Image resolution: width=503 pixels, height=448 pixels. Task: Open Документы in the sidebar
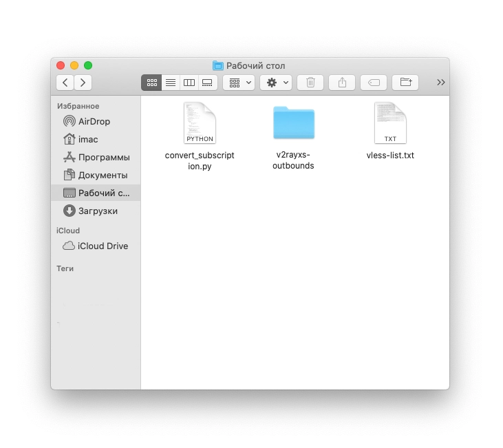point(95,175)
